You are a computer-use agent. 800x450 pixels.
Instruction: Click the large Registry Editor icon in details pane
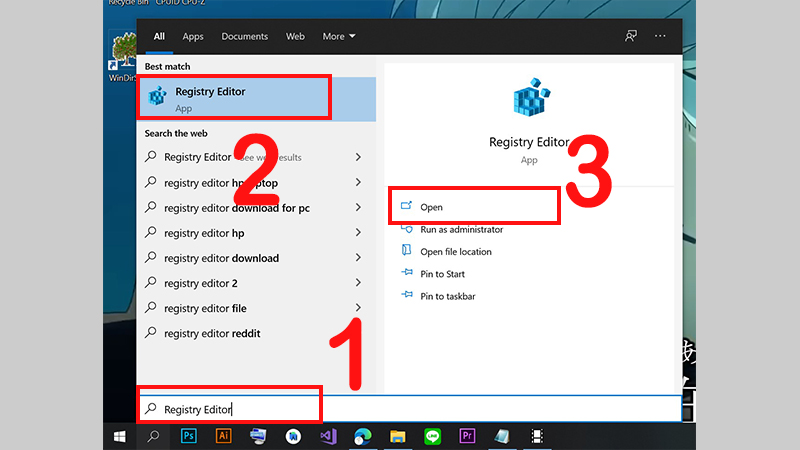531,97
